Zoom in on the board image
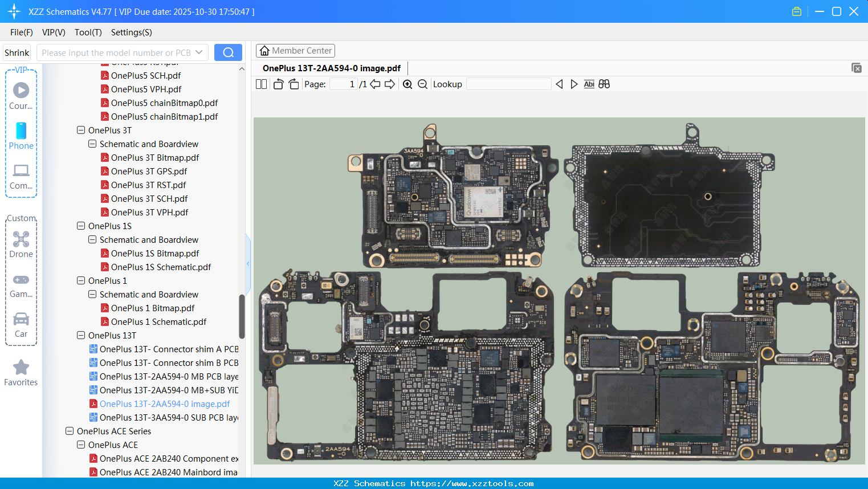 407,84
